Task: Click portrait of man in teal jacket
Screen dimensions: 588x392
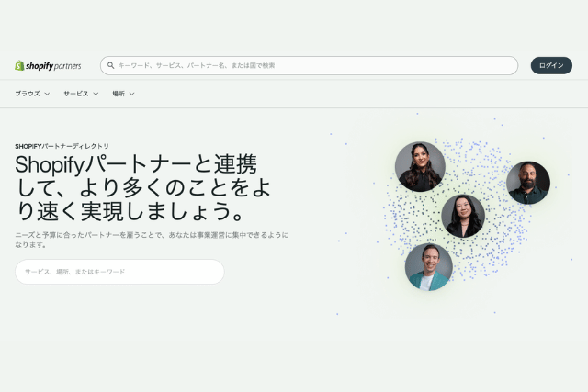Action: point(429,267)
